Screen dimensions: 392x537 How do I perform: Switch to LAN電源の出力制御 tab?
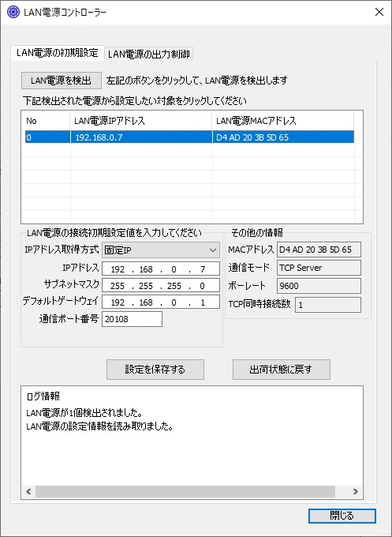(x=149, y=54)
